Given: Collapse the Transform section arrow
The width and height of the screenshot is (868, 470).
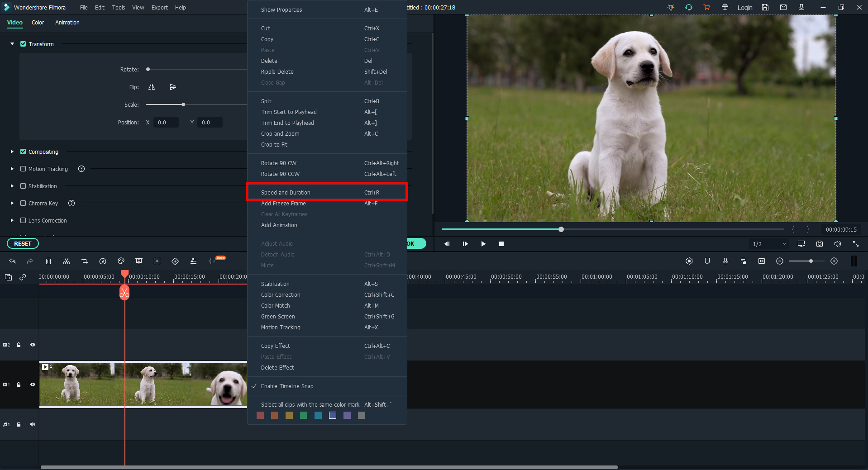Looking at the screenshot, I should (12, 44).
